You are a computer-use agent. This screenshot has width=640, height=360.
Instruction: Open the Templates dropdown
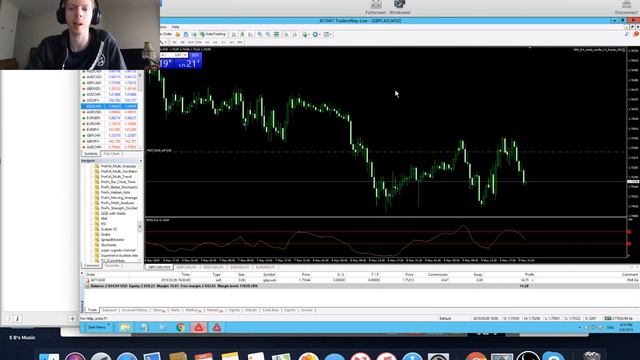pos(328,35)
